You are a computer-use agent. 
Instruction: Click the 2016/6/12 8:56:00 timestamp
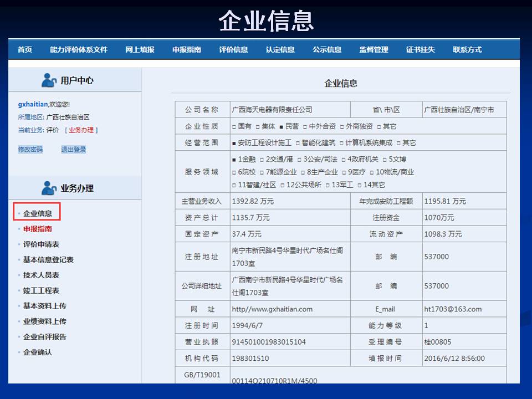click(x=454, y=359)
